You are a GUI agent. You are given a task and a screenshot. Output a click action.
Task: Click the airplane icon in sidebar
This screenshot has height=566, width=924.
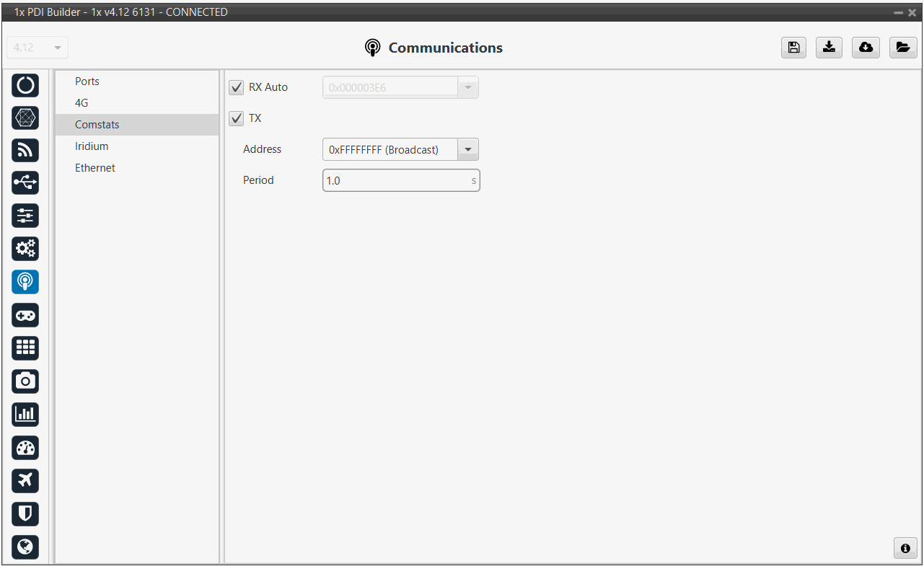(25, 480)
